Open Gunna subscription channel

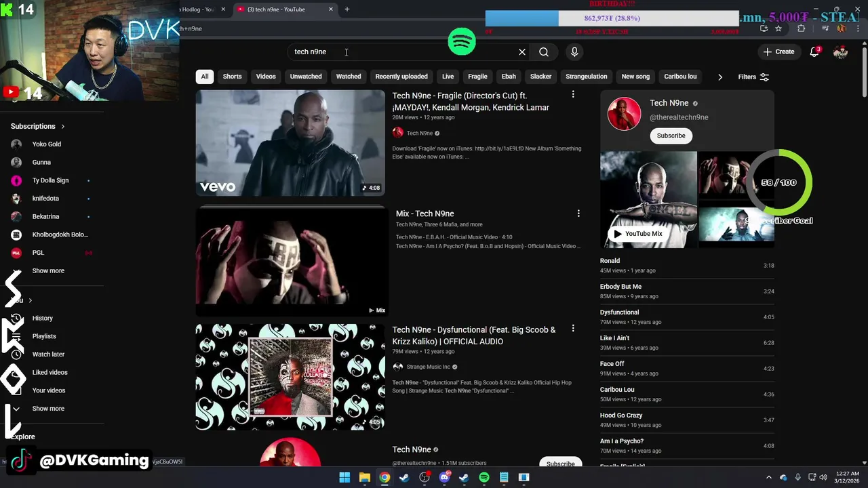[x=41, y=162]
